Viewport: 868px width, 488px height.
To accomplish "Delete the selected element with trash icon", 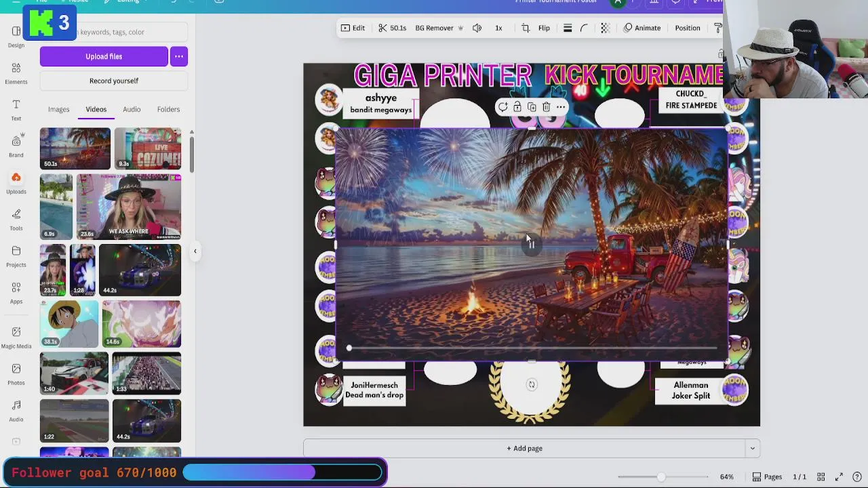I will [x=547, y=107].
